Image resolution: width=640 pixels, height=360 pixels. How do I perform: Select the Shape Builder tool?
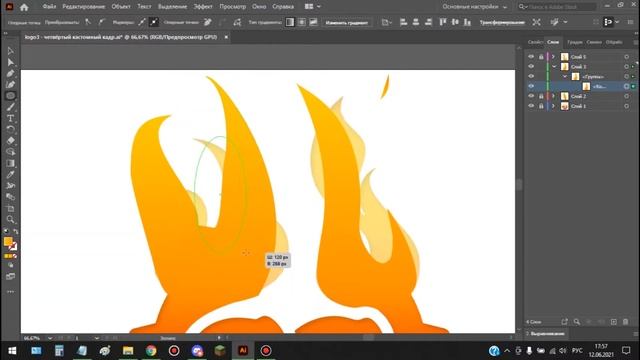click(x=11, y=152)
